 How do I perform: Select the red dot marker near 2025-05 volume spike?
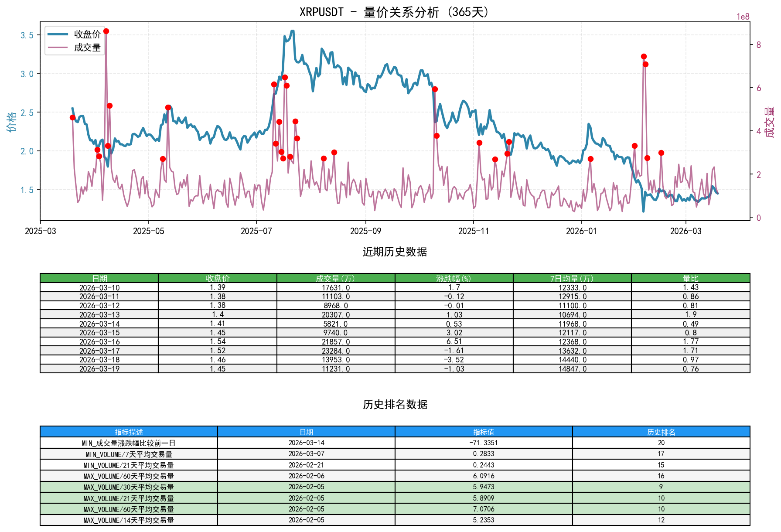pos(167,106)
